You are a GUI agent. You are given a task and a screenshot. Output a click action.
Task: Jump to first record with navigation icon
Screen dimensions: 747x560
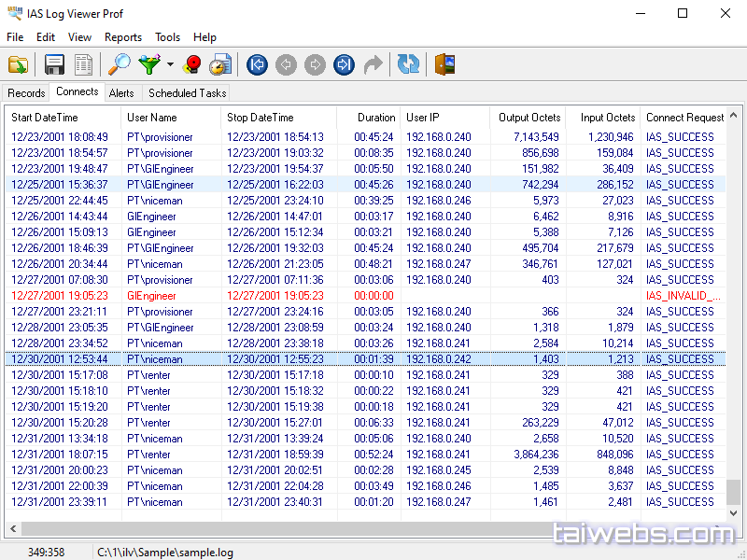pos(258,64)
